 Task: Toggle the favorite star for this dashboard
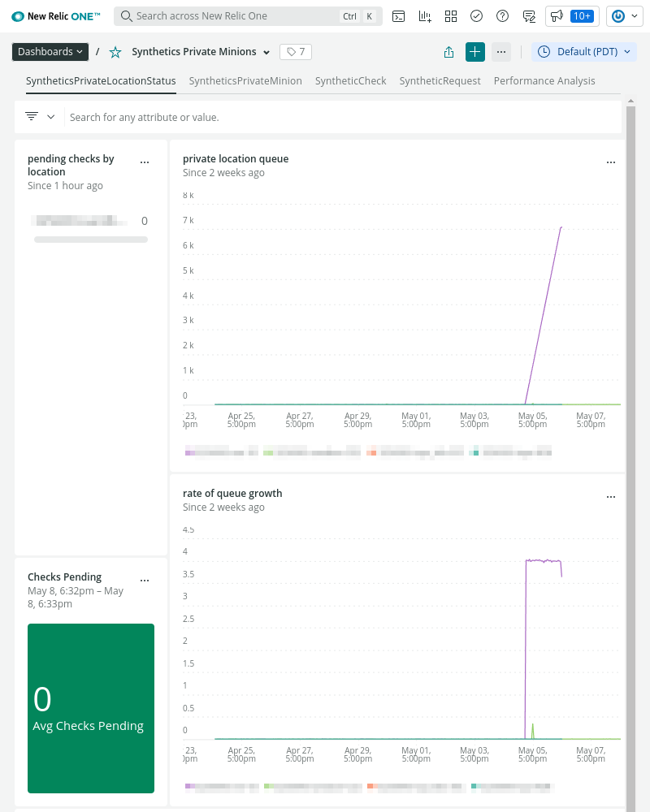[115, 51]
